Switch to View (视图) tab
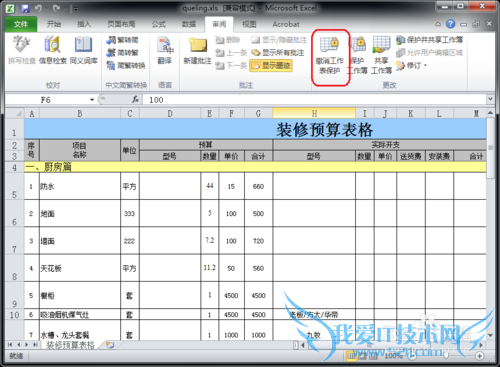500x367 pixels. [249, 24]
